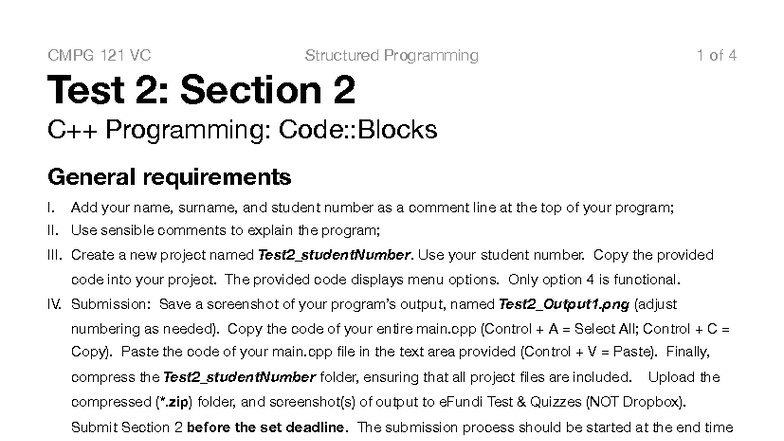Click the "Structured Programming" header text
This screenshot has height=441, width=784.
(391, 56)
